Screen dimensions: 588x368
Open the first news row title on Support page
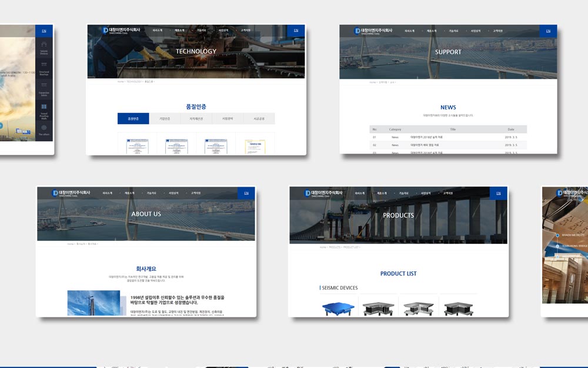pos(426,137)
